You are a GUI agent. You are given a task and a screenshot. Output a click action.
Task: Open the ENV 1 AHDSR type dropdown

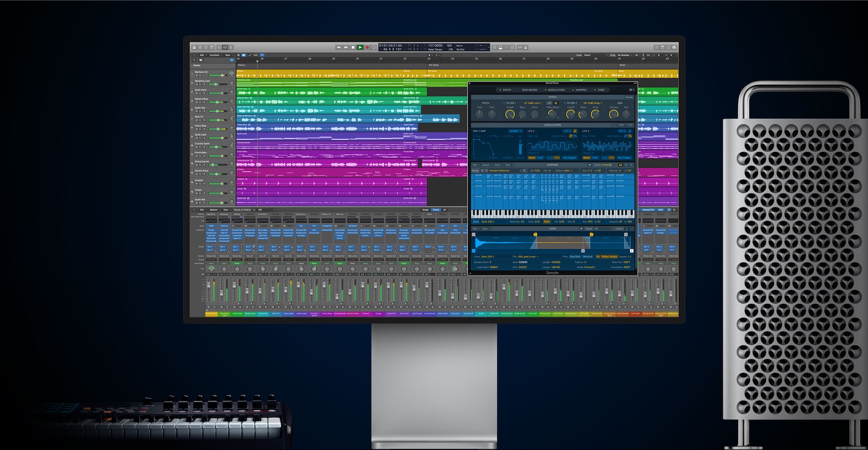point(515,131)
